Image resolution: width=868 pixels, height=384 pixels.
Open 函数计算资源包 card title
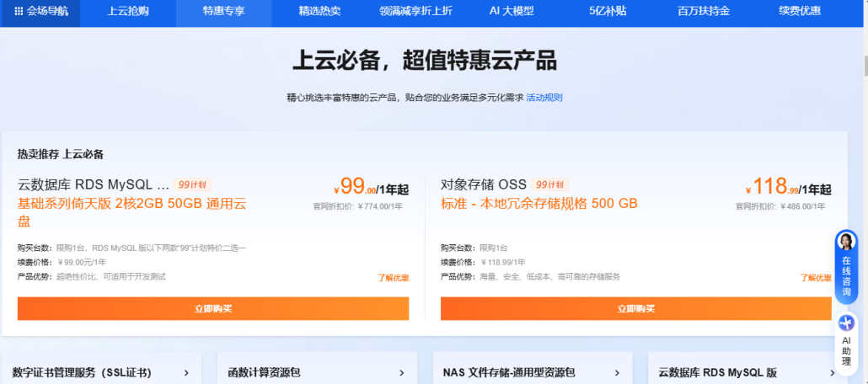coord(265,373)
